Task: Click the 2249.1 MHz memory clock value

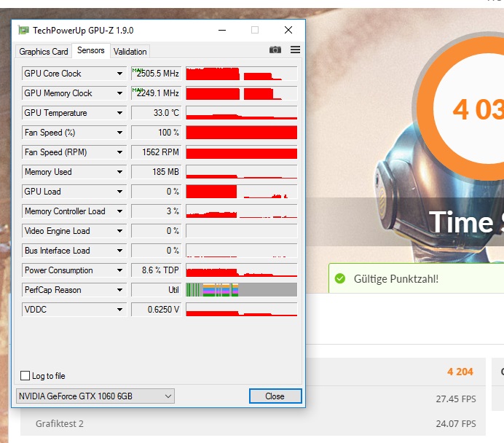Action: [156, 93]
